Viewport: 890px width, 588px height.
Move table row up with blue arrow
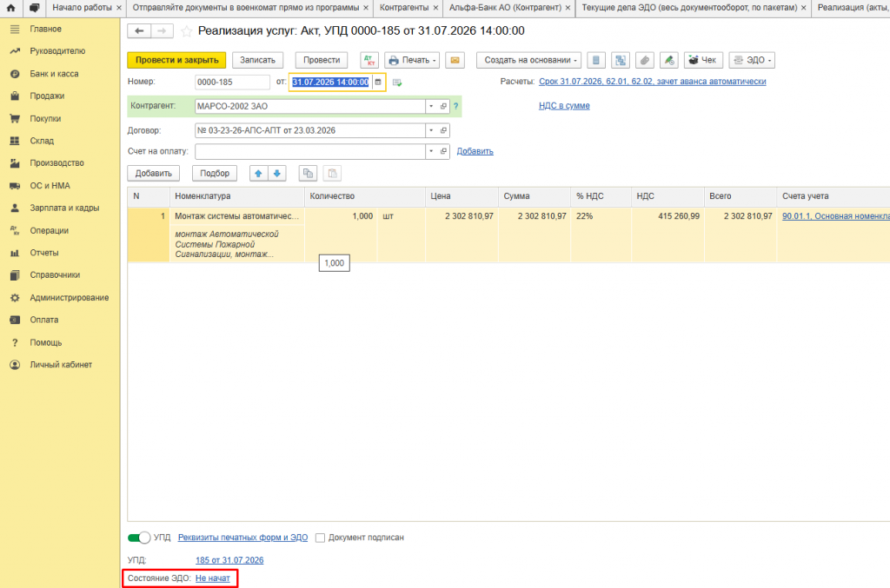point(258,174)
